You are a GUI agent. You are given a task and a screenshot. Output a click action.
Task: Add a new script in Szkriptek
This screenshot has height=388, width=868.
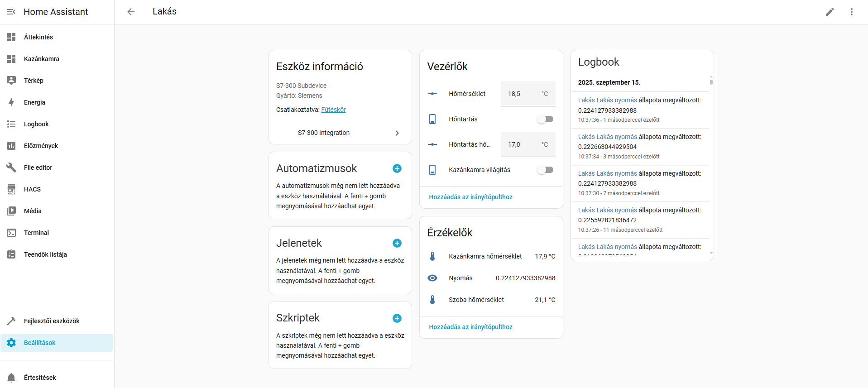pos(397,318)
